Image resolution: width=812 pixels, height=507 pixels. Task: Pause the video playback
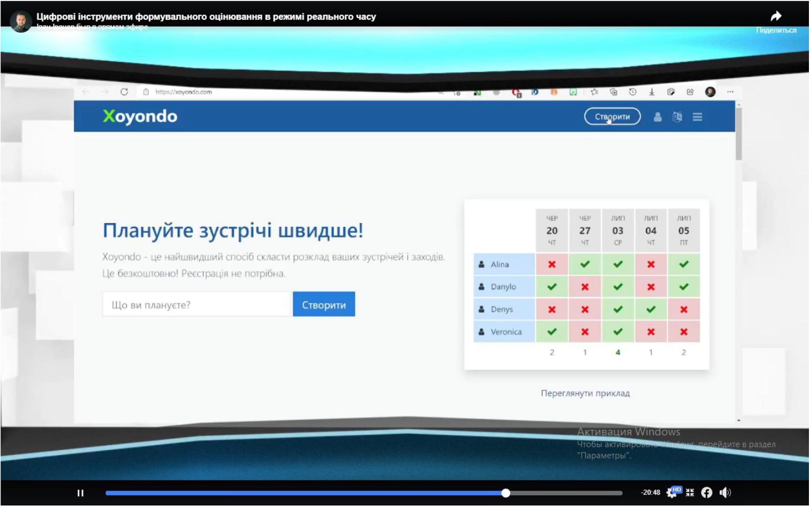[80, 493]
